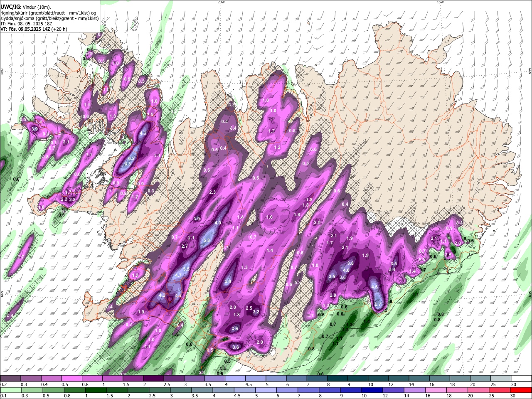Click the 1.6 precipitation value on the map
Viewport: 532px width, 399px height.
tap(269, 217)
